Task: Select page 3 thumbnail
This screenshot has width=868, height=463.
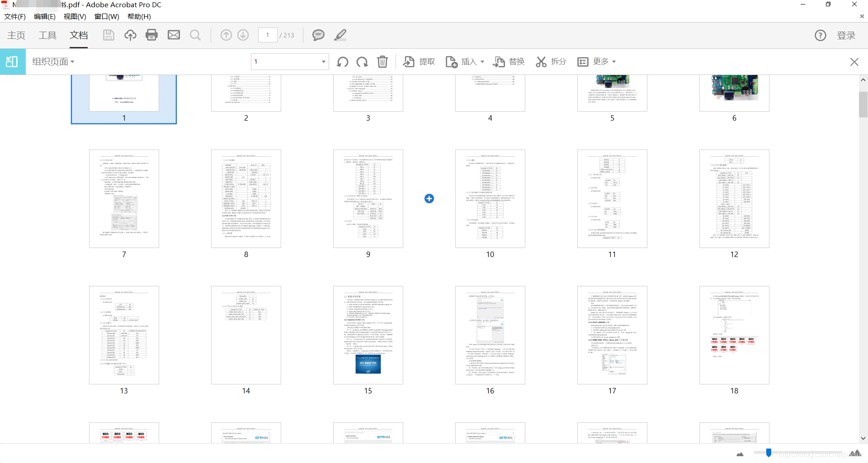Action: (368, 93)
